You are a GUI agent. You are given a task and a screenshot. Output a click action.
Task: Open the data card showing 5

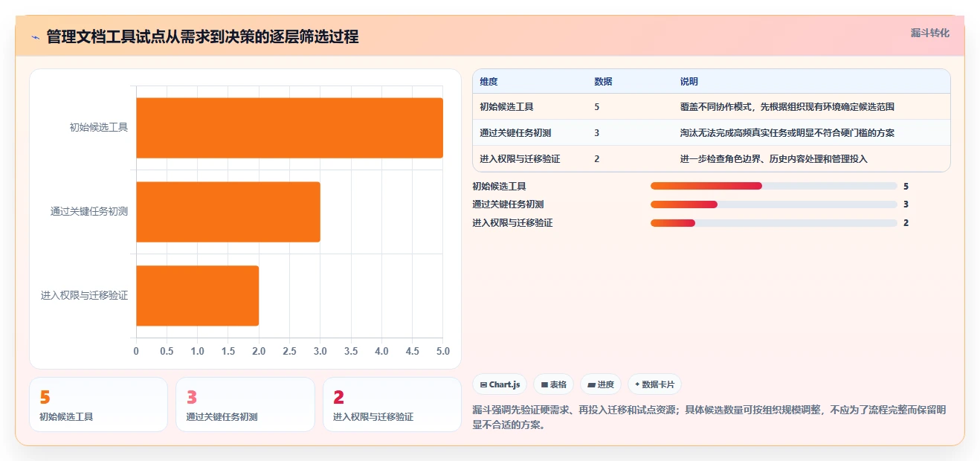(98, 404)
